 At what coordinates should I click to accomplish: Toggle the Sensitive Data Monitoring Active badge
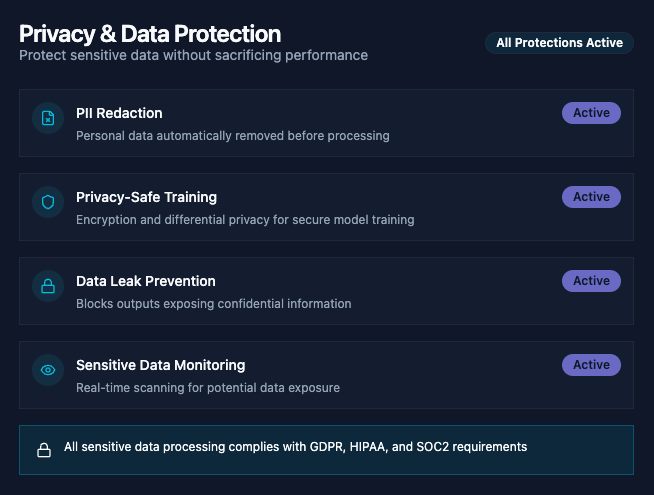pyautogui.click(x=591, y=365)
